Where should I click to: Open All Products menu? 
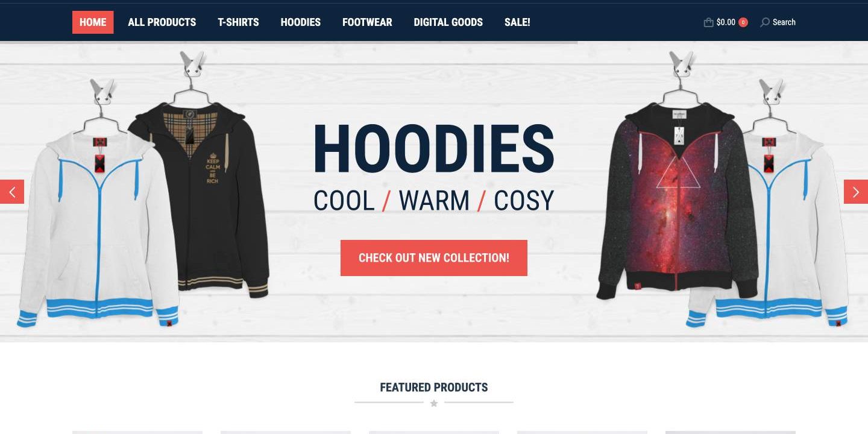[162, 22]
